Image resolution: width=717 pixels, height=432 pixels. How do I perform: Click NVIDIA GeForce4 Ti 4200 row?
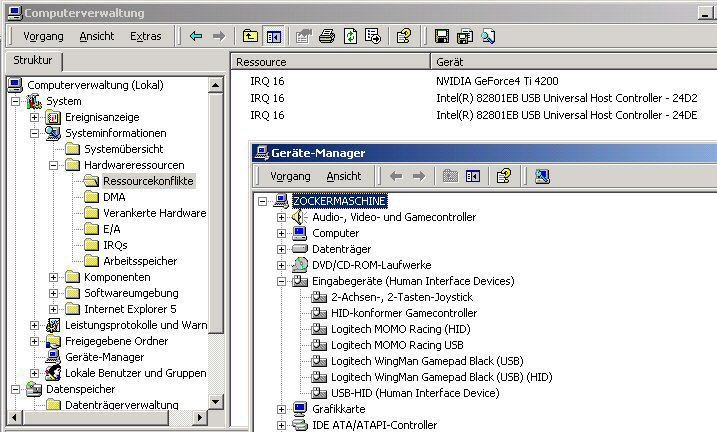[x=497, y=81]
